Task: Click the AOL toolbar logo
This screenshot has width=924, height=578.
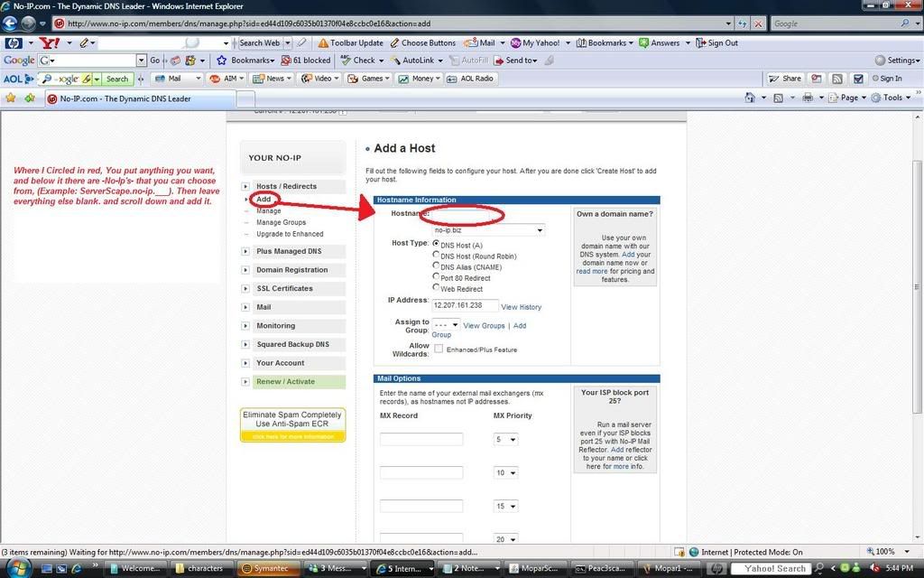Action: click(18, 79)
